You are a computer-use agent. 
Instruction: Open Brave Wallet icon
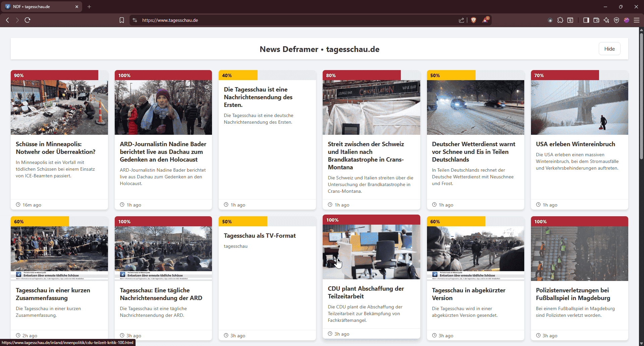596,20
